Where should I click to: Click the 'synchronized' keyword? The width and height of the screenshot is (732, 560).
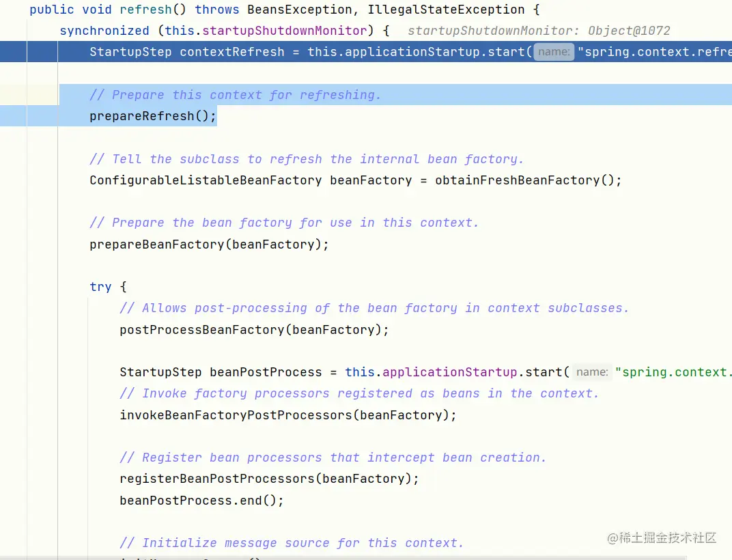[x=104, y=31]
